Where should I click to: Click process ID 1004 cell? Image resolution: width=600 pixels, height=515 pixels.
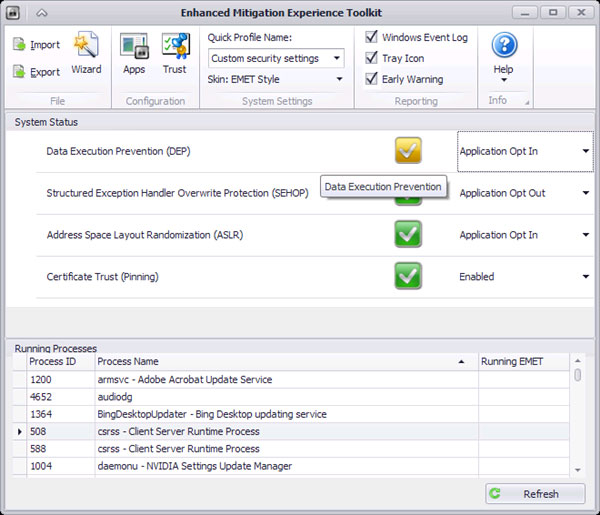click(60, 466)
